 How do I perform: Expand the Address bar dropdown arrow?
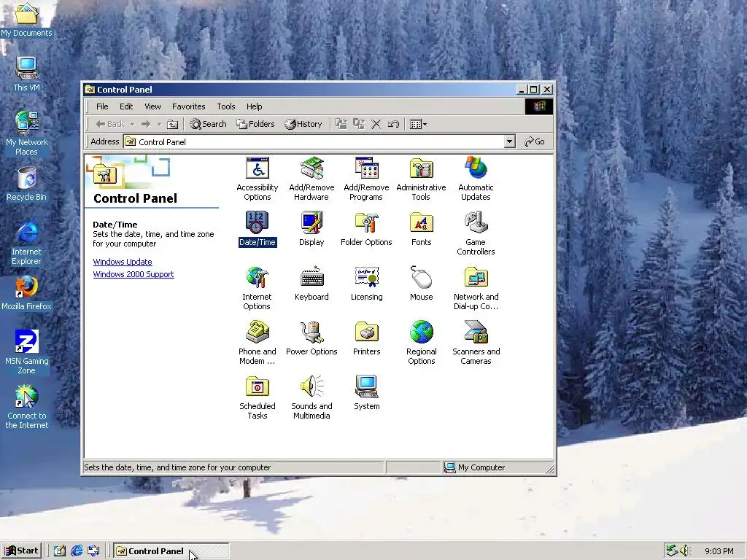(510, 141)
